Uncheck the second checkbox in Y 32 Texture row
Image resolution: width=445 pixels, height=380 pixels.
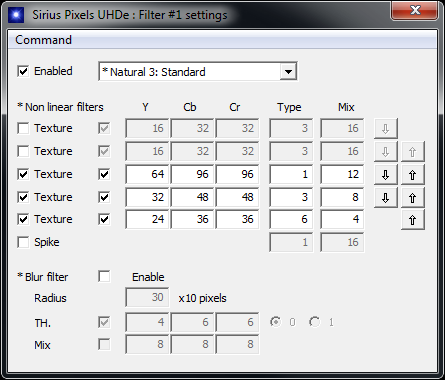tap(104, 197)
